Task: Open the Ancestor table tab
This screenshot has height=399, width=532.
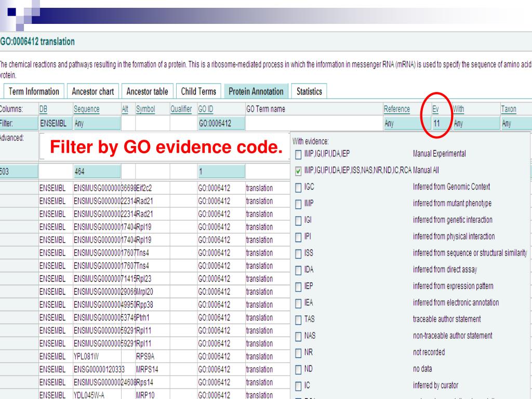Action: 147,91
